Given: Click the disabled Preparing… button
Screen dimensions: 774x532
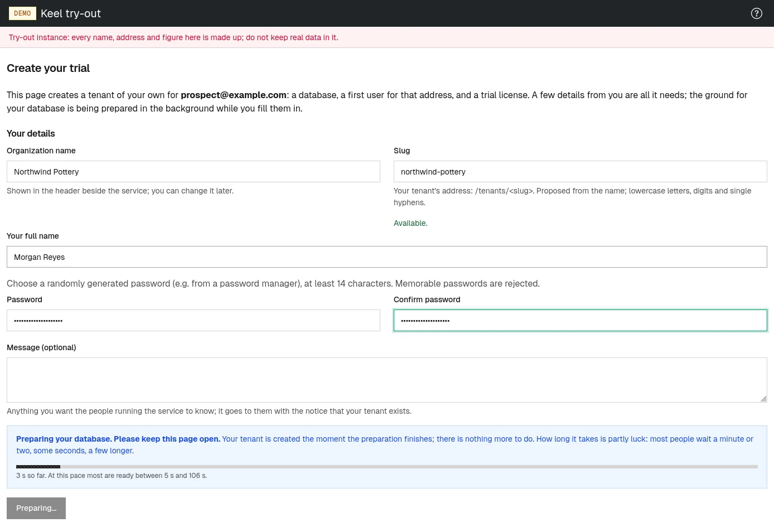Looking at the screenshot, I should pos(36,508).
